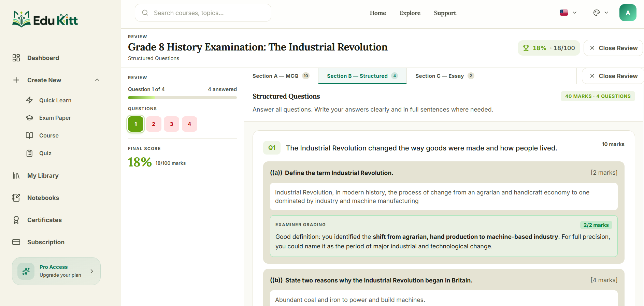Click the '4 answered' status text
Viewport: 644px width, 306px height.
click(222, 89)
